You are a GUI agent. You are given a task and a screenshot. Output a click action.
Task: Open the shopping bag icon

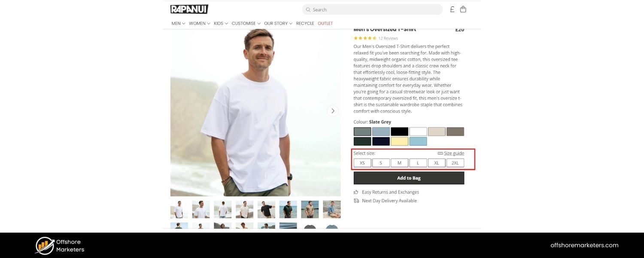tap(463, 9)
